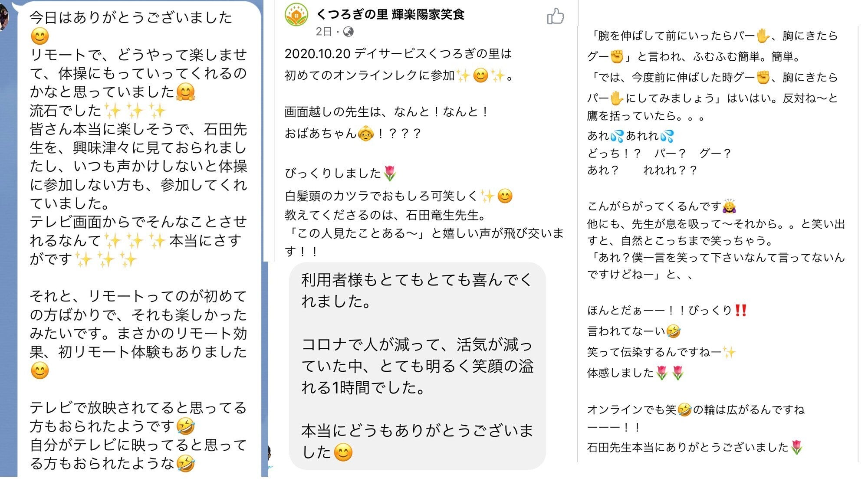868x488 pixels.
Task: Click the chat paragraph starting それと、リモート
Action: point(138,324)
